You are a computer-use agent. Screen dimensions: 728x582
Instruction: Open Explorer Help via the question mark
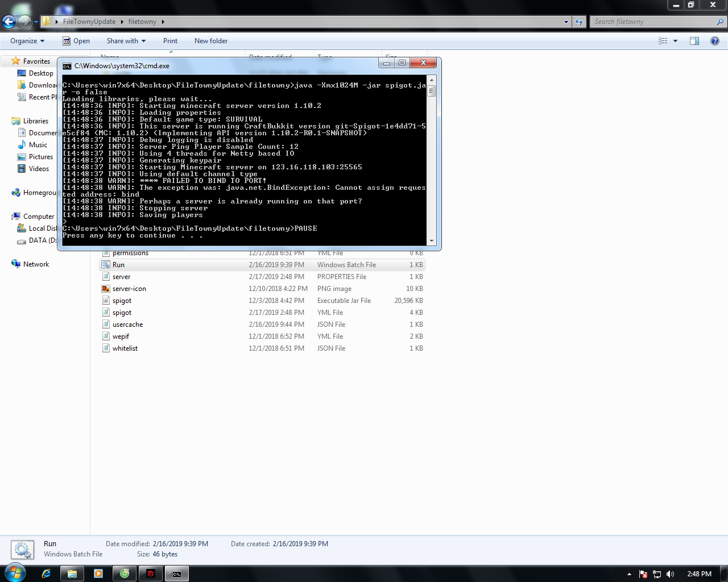(715, 41)
